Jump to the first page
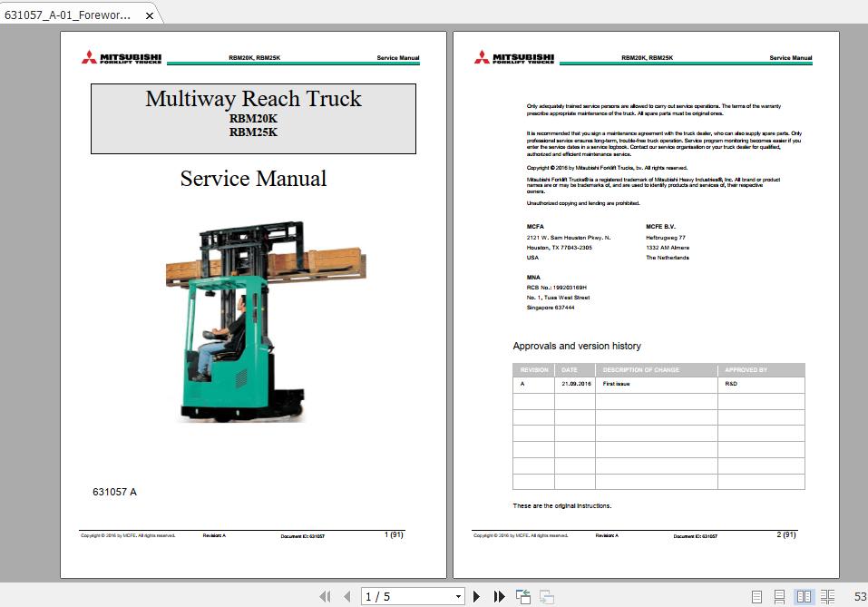This screenshot has width=868, height=607. coord(325,596)
